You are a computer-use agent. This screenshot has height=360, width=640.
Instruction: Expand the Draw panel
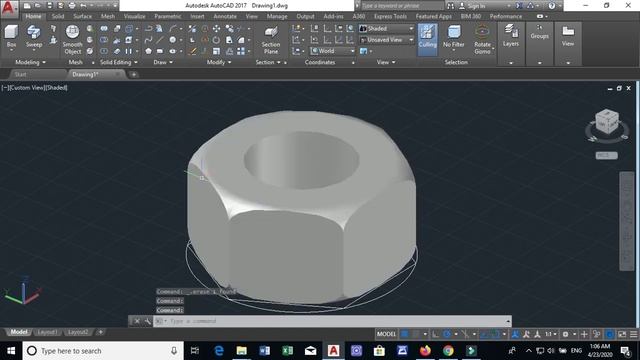pyautogui.click(x=163, y=62)
